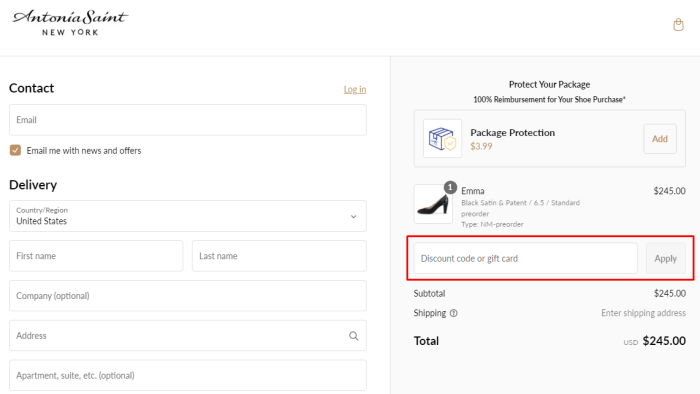
Task: Click the quantity badge on Emma shoe
Action: tap(450, 187)
